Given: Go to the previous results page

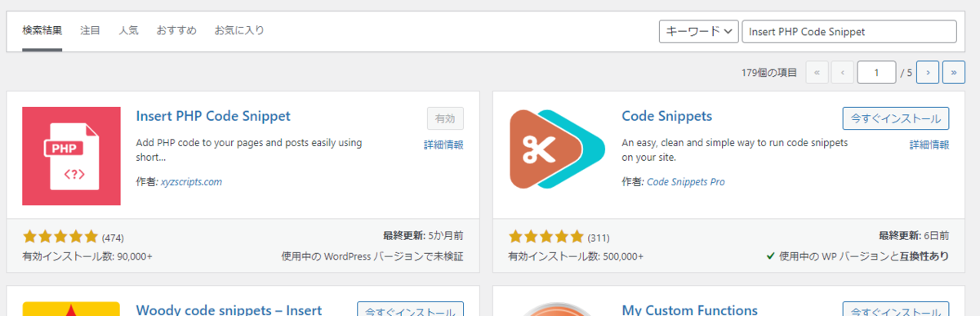Looking at the screenshot, I should tap(843, 73).
